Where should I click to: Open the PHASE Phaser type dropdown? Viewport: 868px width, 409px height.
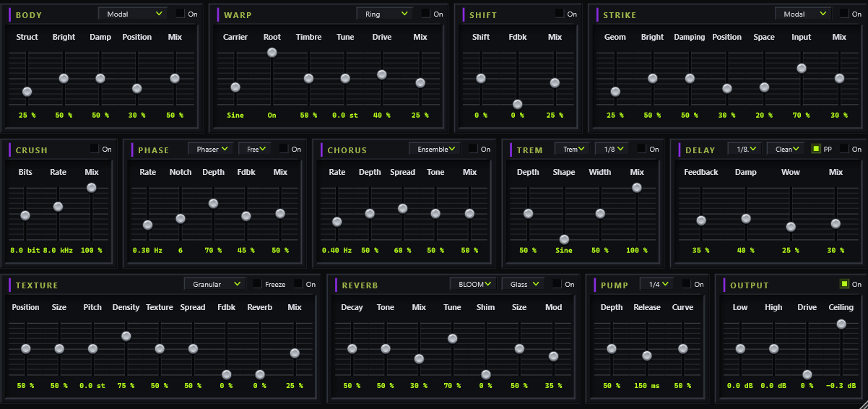[211, 149]
